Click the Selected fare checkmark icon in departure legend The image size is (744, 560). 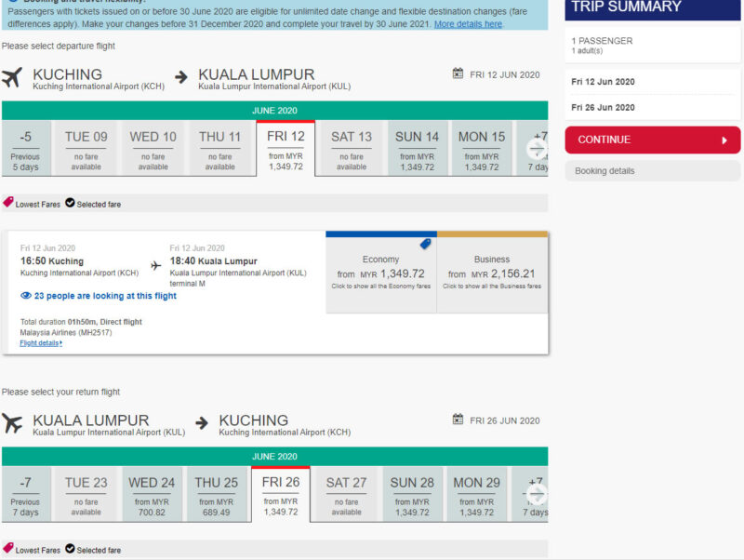coord(70,203)
